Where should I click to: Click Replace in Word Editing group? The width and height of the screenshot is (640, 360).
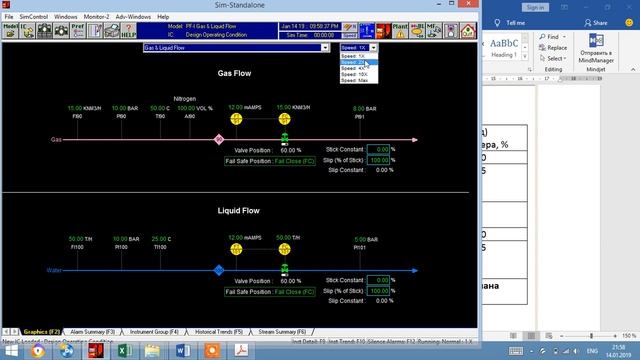pyautogui.click(x=553, y=48)
